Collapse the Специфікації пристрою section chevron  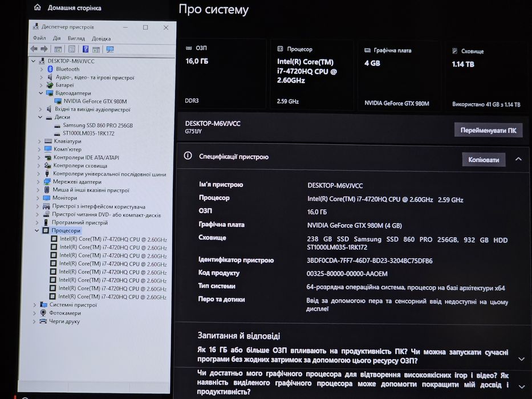tap(518, 159)
